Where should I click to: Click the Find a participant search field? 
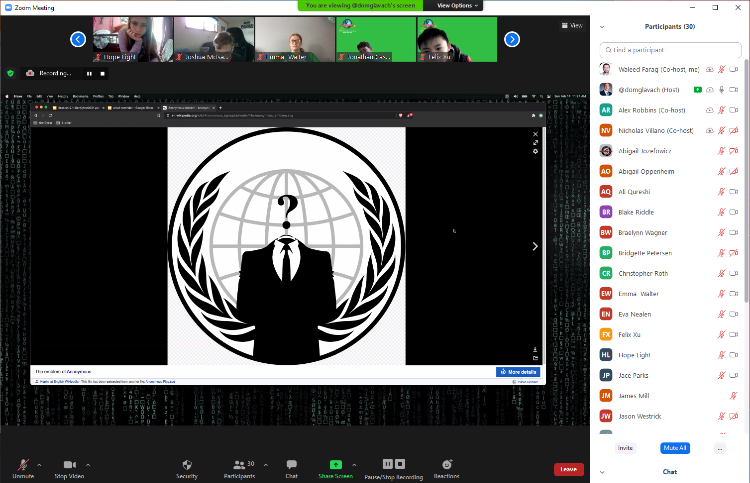tap(670, 50)
